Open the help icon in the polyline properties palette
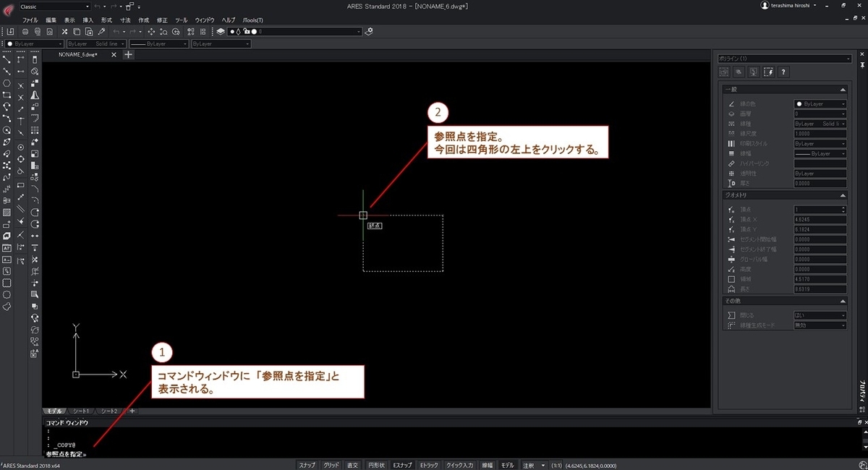Viewport: 868px width, 470px height. click(783, 72)
